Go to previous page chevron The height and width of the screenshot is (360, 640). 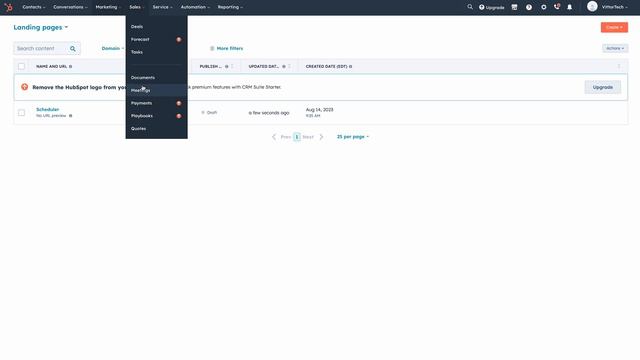click(x=274, y=137)
